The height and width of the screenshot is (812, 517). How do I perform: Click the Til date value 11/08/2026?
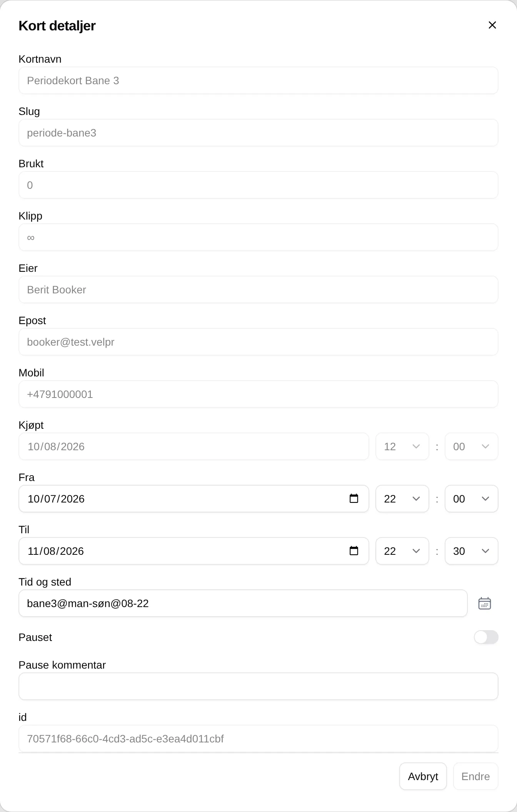[x=56, y=551]
